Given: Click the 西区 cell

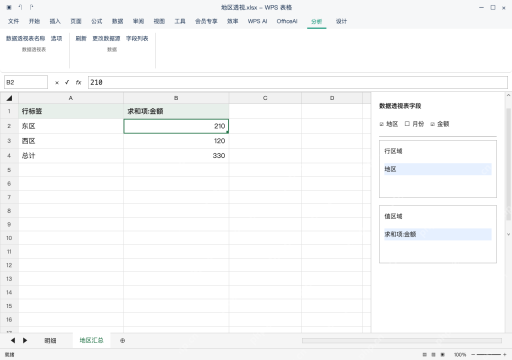Looking at the screenshot, I should click(x=71, y=141).
